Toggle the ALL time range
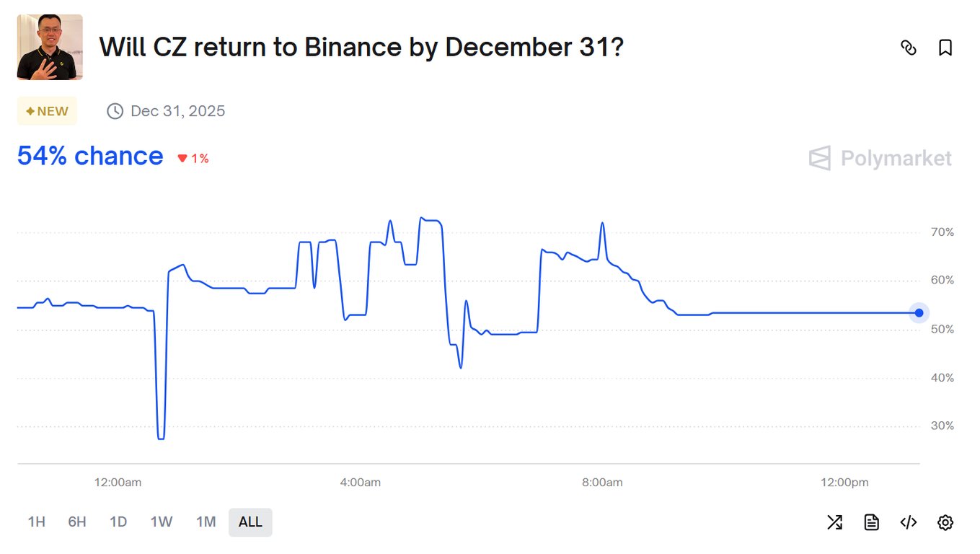The image size is (980, 554). pyautogui.click(x=250, y=522)
